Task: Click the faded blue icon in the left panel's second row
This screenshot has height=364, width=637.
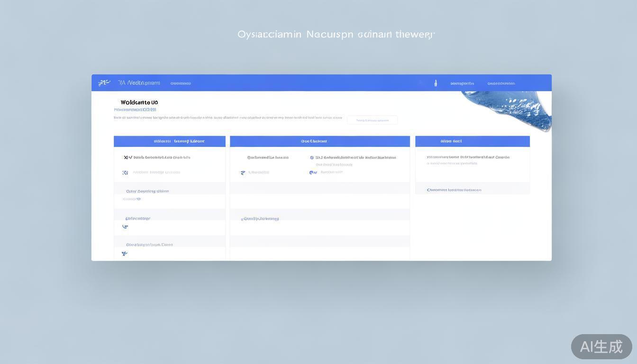Action: point(125,173)
